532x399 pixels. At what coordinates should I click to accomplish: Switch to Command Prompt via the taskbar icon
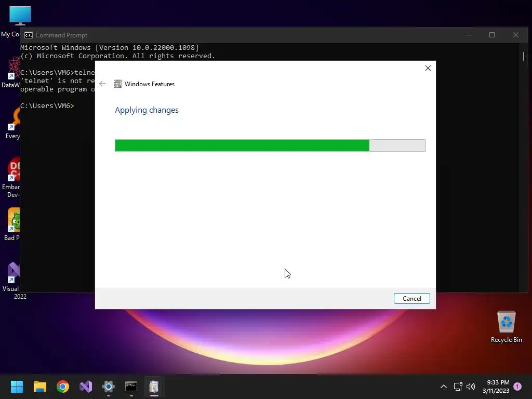(x=131, y=387)
